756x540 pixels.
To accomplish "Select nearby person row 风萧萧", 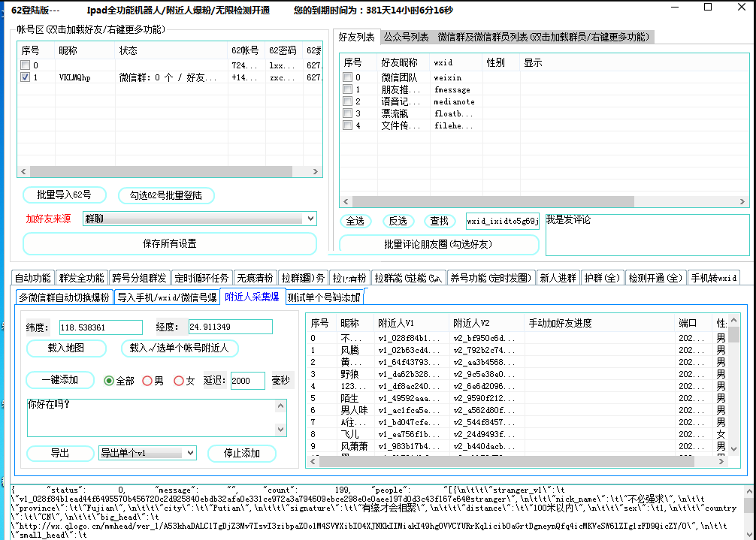I will tap(517, 447).
